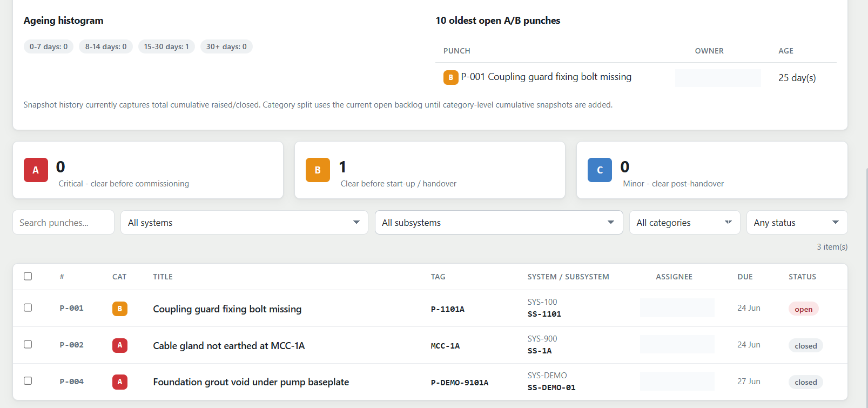Sort by the ASSIGNEE column header
This screenshot has width=868, height=408.
674,277
